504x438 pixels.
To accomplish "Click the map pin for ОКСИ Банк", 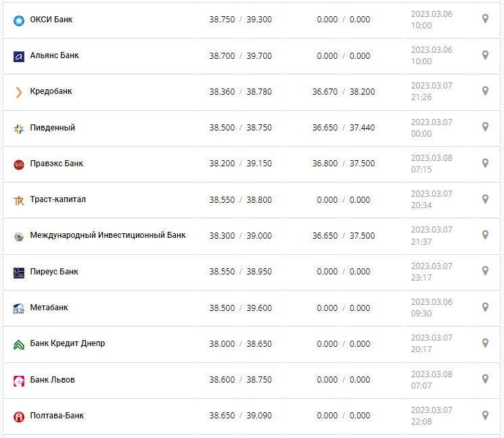I will tap(485, 19).
